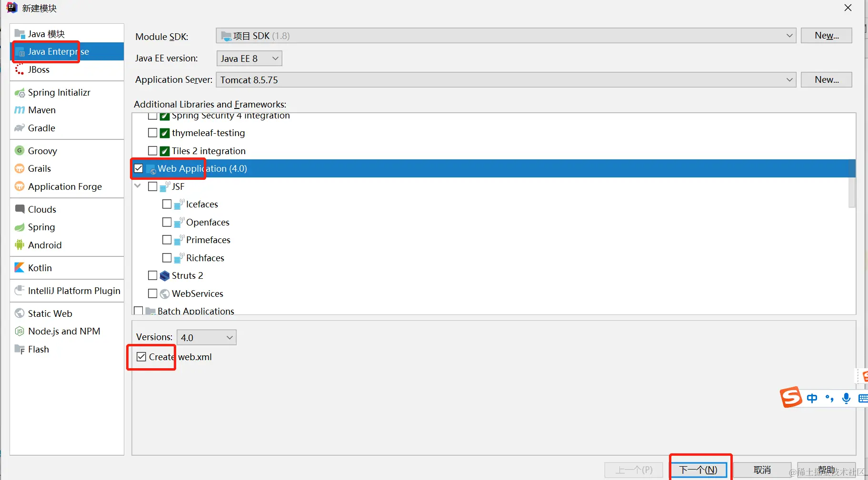Click the Sogou punctuation toggle icon
This screenshot has width=868, height=480.
tap(829, 398)
